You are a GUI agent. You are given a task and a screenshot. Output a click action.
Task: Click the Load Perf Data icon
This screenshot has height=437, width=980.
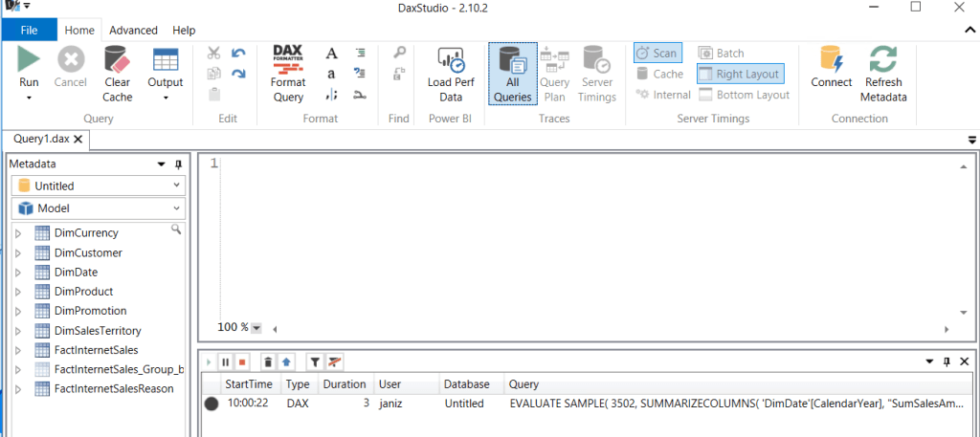tap(451, 60)
